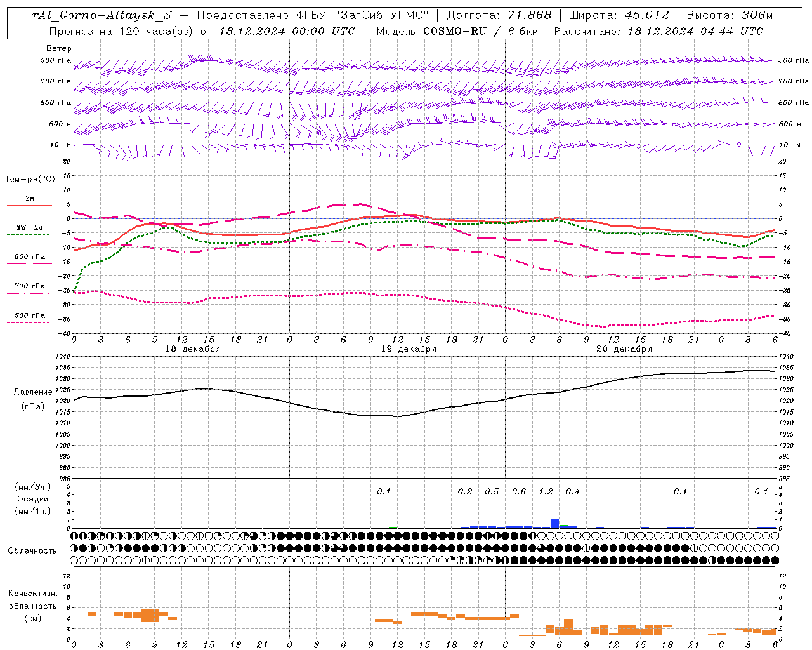
Task: Select the Прогноз на 120 часа(ов) text
Action: pos(122,31)
